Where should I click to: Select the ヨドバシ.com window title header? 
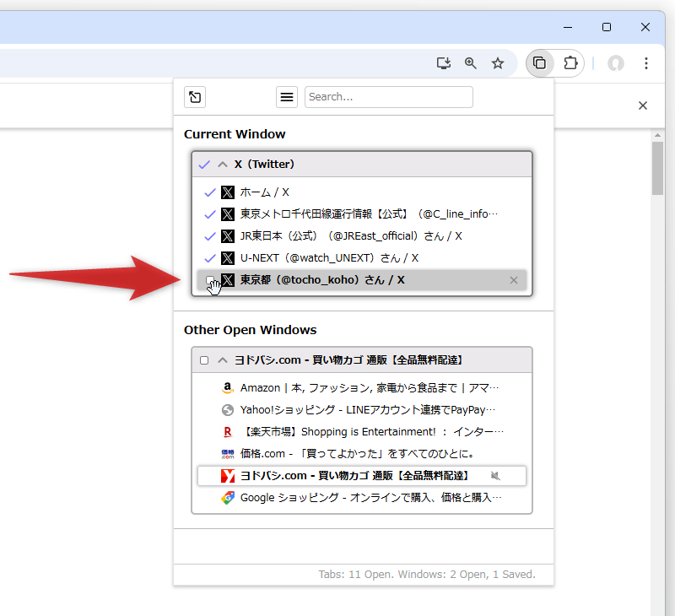[349, 359]
